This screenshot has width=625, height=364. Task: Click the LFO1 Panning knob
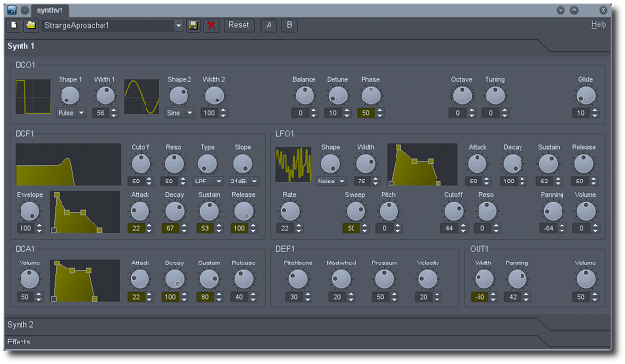coord(553,212)
